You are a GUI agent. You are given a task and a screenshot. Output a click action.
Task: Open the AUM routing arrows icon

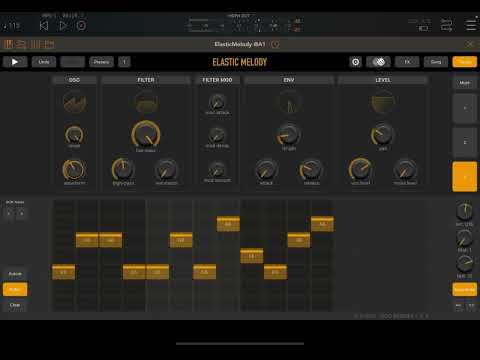447,25
